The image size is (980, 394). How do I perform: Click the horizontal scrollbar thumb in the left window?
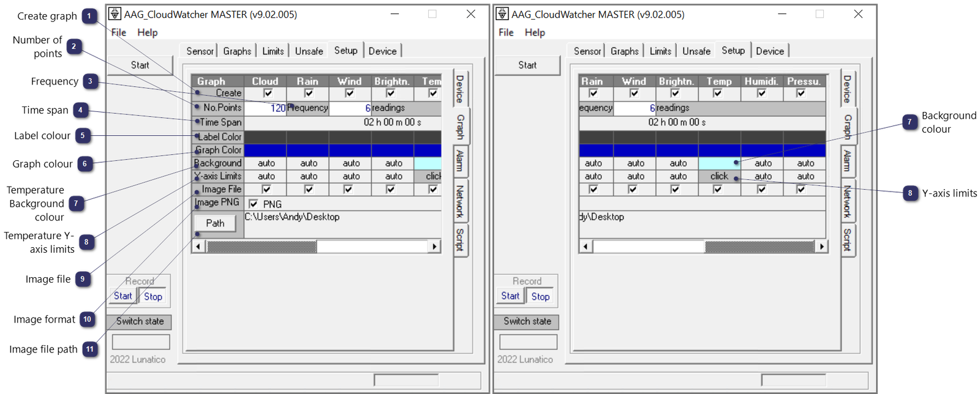coord(262,247)
